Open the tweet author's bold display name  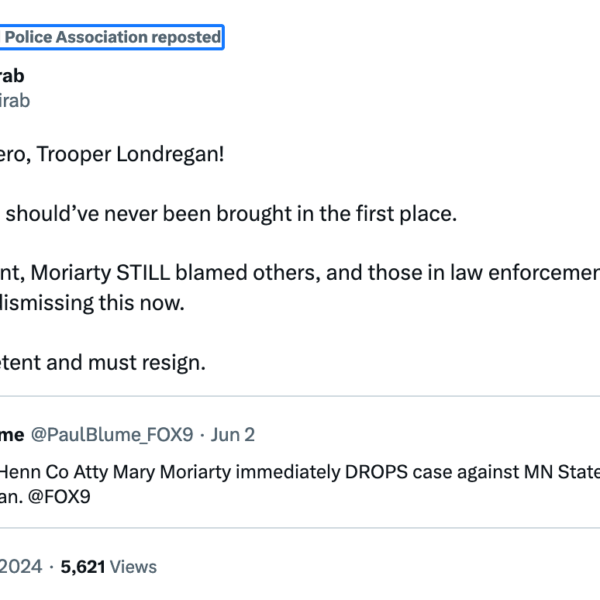pyautogui.click(x=12, y=76)
